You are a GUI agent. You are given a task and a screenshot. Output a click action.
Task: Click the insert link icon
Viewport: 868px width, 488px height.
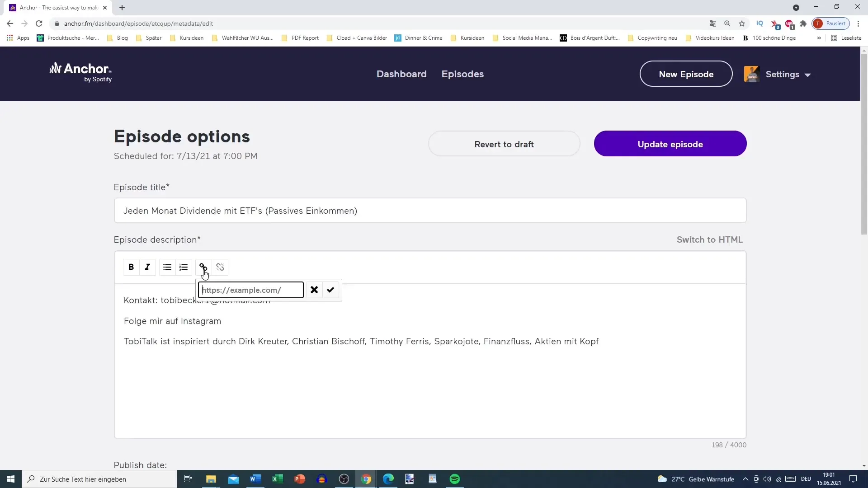tap(203, 266)
